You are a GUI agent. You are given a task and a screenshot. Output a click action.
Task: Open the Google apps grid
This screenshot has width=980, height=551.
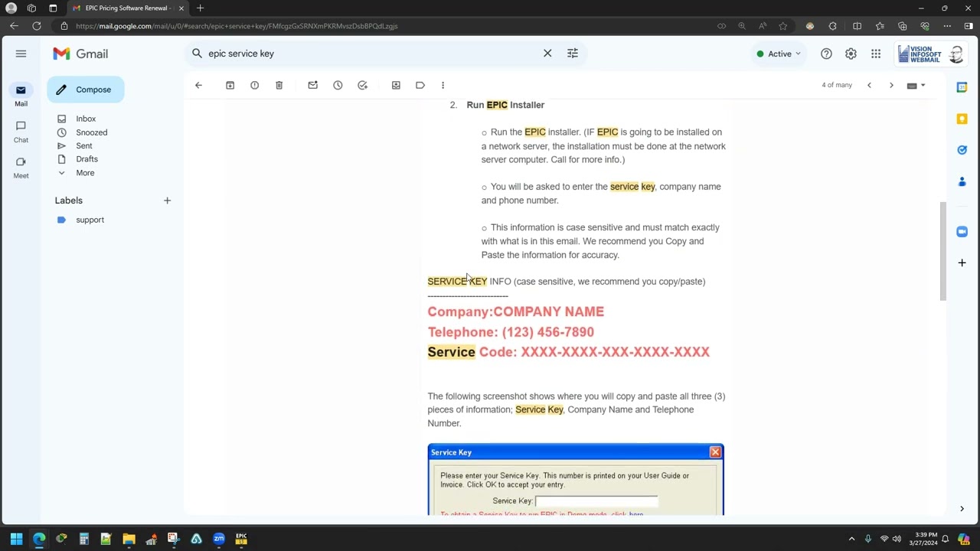coord(876,54)
